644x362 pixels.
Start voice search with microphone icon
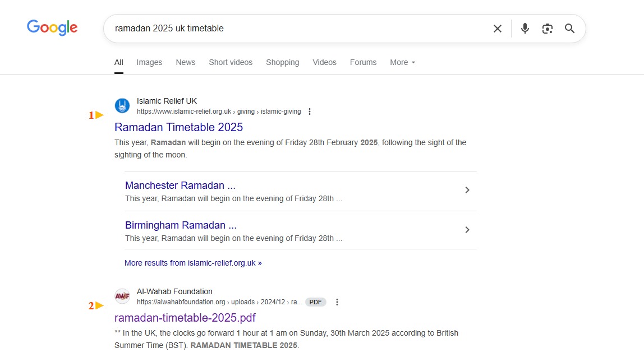(x=525, y=29)
